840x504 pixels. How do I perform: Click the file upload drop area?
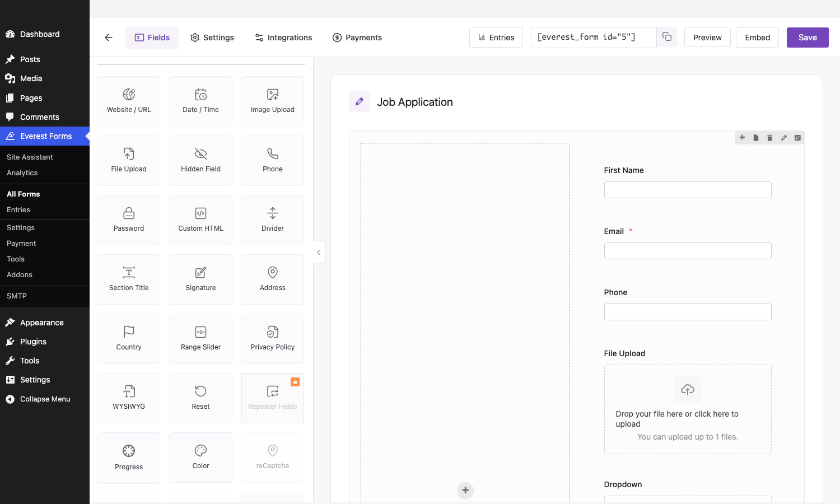coord(688,409)
